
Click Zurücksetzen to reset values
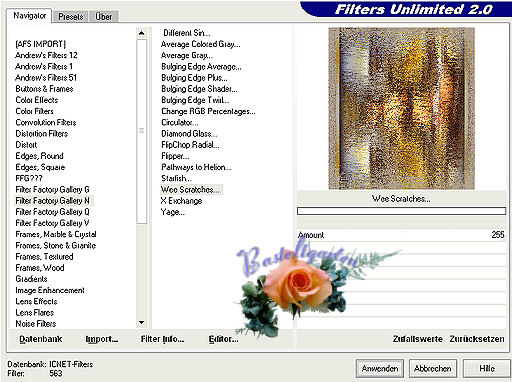coord(477,339)
